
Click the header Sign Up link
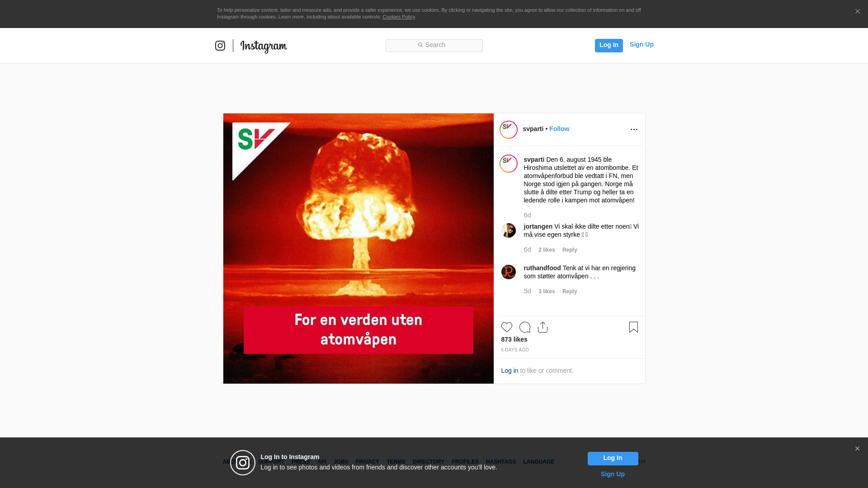tap(642, 44)
